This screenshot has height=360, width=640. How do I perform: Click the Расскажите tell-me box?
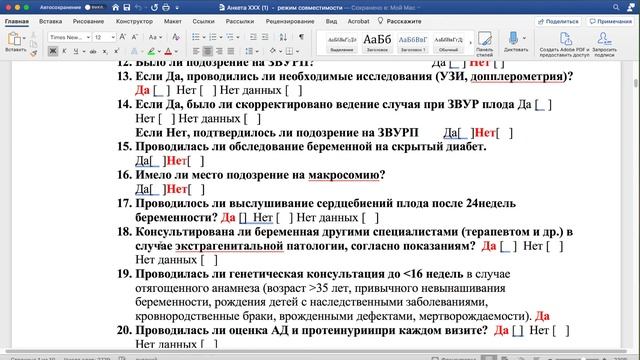(x=400, y=21)
